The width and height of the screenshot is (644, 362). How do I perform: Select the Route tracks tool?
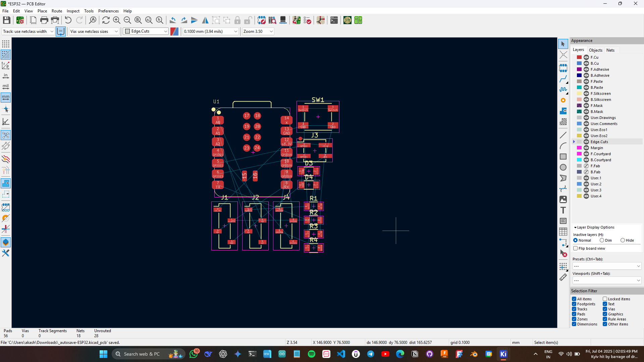(563, 79)
